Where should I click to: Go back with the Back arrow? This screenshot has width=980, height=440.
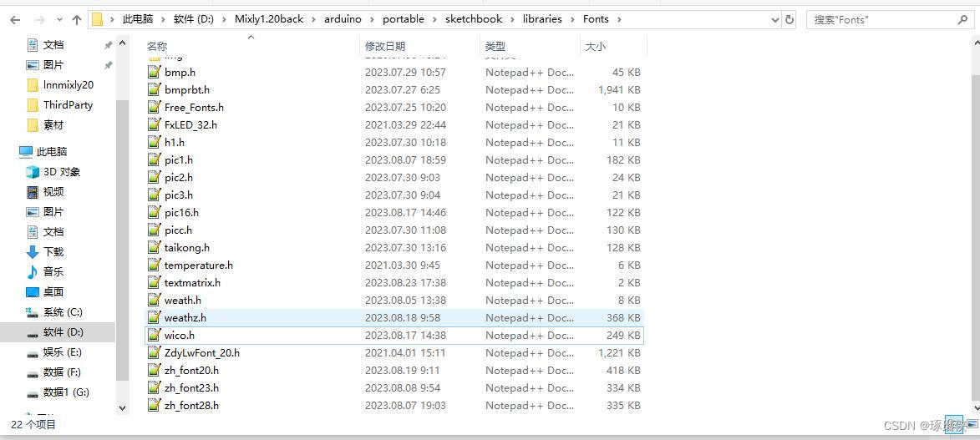tap(15, 20)
